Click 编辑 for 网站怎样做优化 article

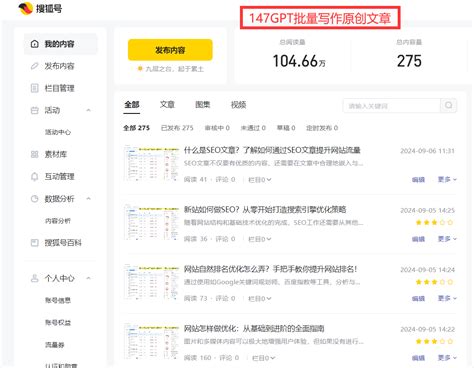[x=418, y=358]
